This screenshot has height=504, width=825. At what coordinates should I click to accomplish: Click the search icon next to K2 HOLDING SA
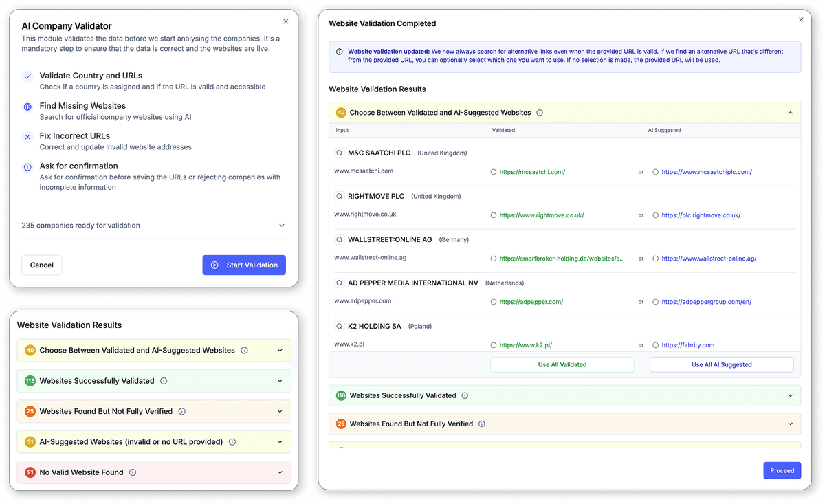pyautogui.click(x=339, y=326)
